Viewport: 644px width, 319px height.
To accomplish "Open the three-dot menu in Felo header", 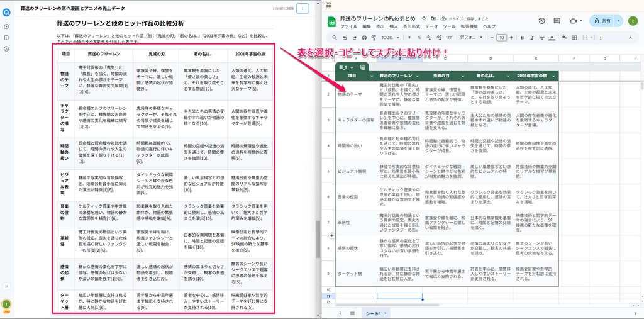I will pos(303,8).
